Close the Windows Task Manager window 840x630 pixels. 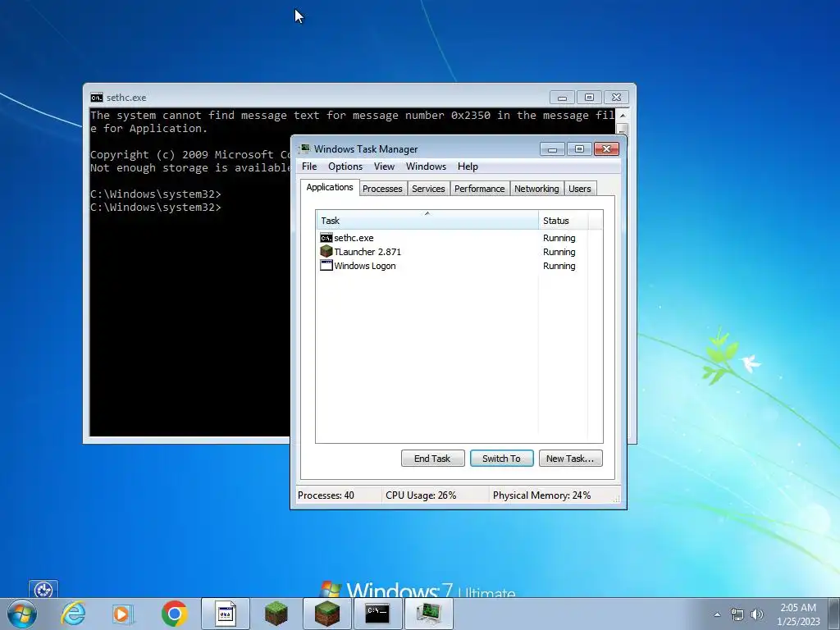606,149
